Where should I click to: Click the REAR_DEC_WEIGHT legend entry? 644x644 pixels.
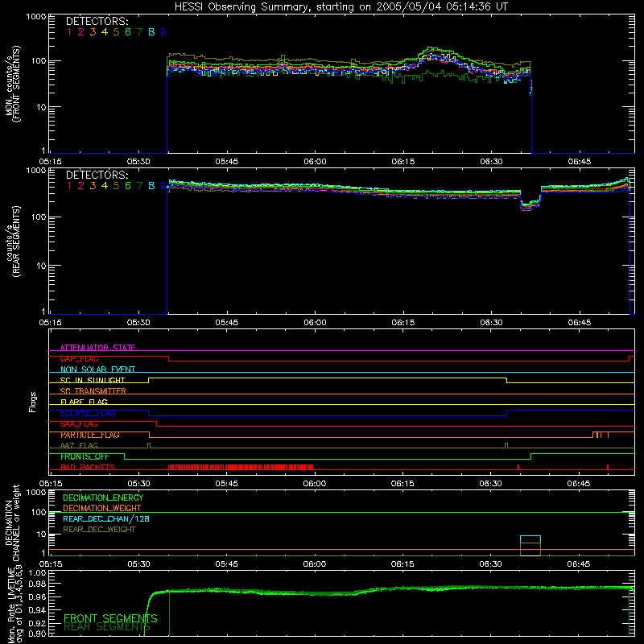pyautogui.click(x=99, y=530)
